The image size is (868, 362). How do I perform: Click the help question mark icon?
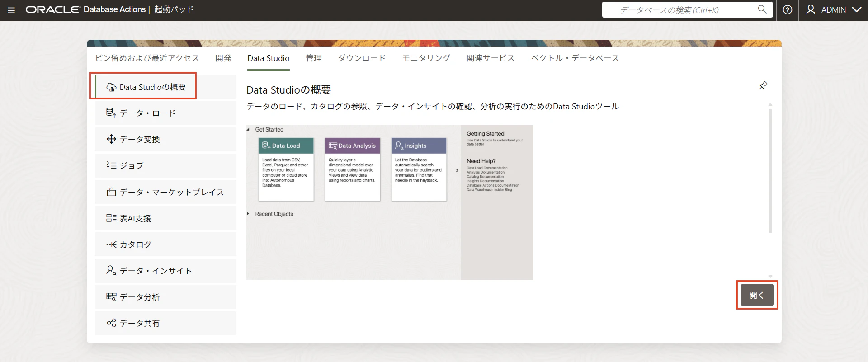pos(788,10)
